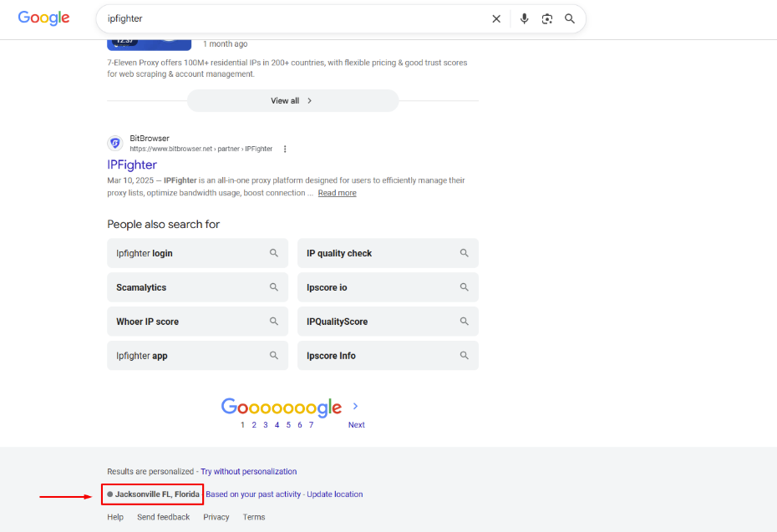Search for Ipscore io suggestion
Image resolution: width=777 pixels, height=532 pixels.
388,287
